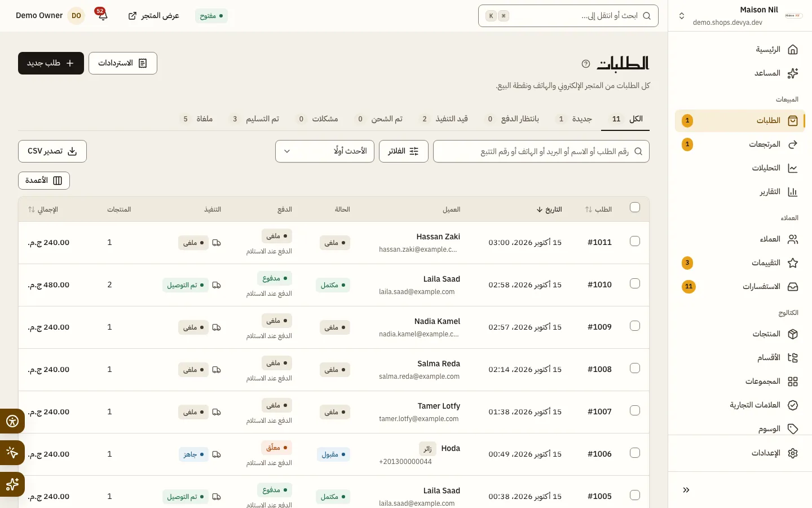This screenshot has height=508, width=812.
Task: Expand the Maison Nil store switcher
Action: 682,16
